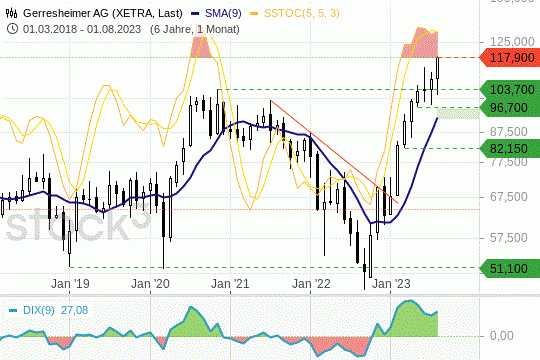This screenshot has width=540, height=360.
Task: Open the Gerresheimer AG (XETRA, Last) title
Action: (x=103, y=13)
